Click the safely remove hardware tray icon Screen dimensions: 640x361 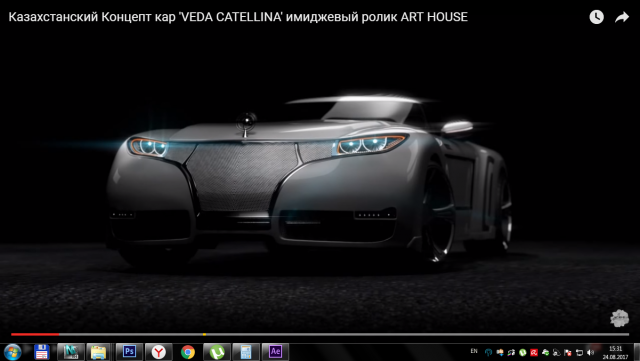click(545, 352)
